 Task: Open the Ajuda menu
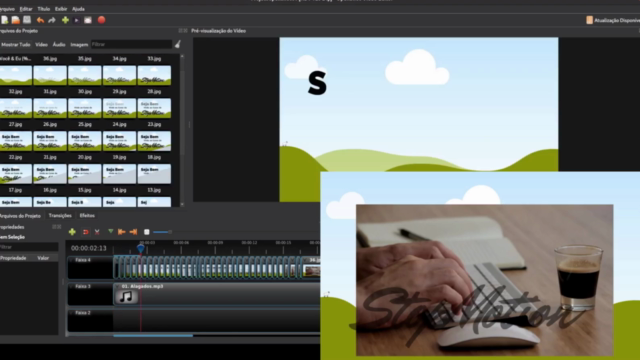[78, 9]
